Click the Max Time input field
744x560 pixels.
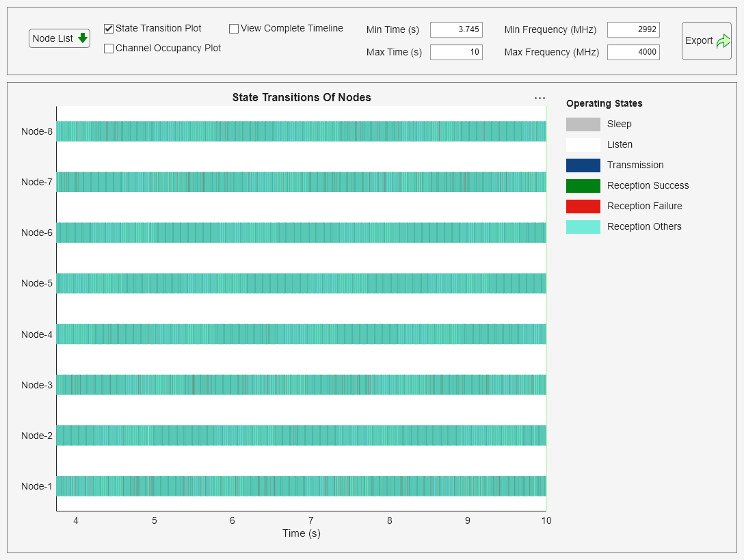click(x=456, y=52)
